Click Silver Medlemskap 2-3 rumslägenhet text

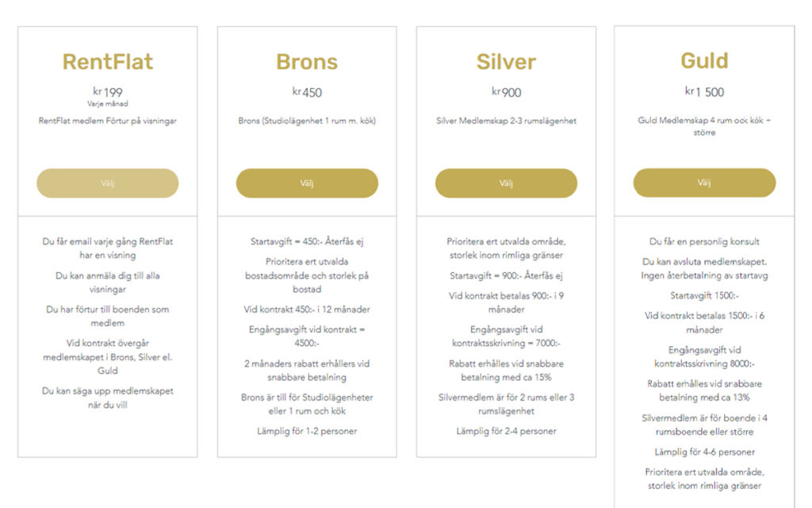[x=506, y=121]
